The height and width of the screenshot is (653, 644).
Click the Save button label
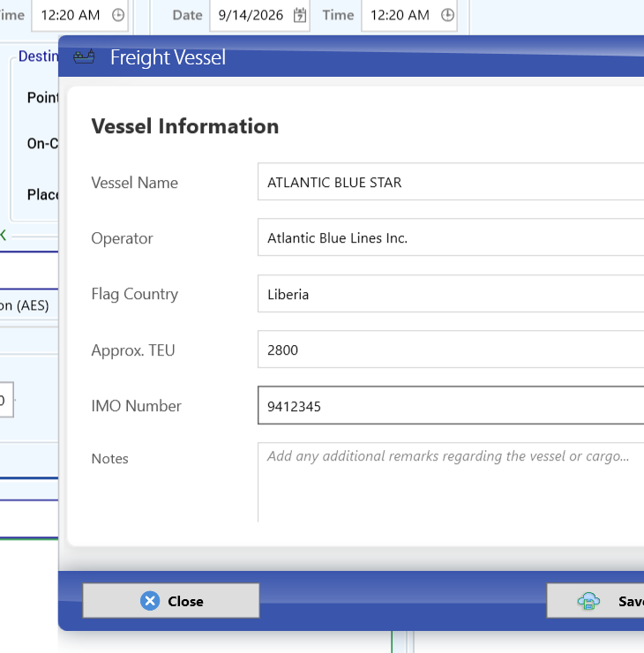point(631,601)
